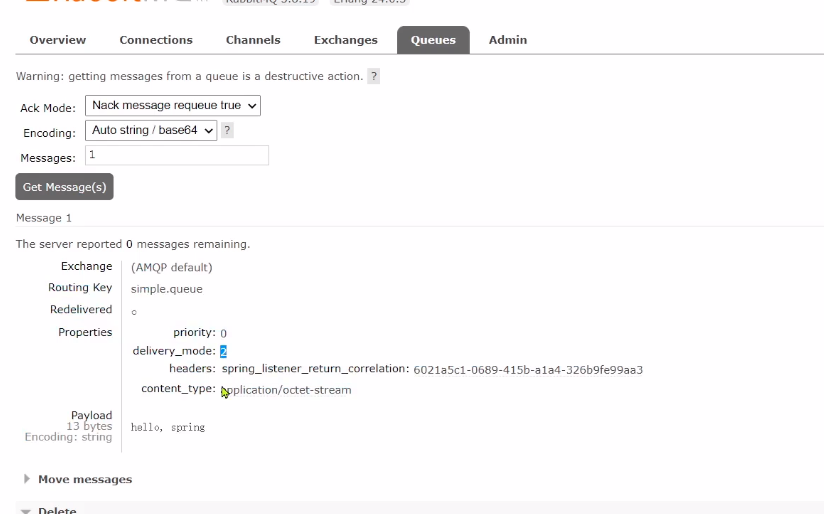
Task: Open the Connections tab
Action: pyautogui.click(x=156, y=40)
